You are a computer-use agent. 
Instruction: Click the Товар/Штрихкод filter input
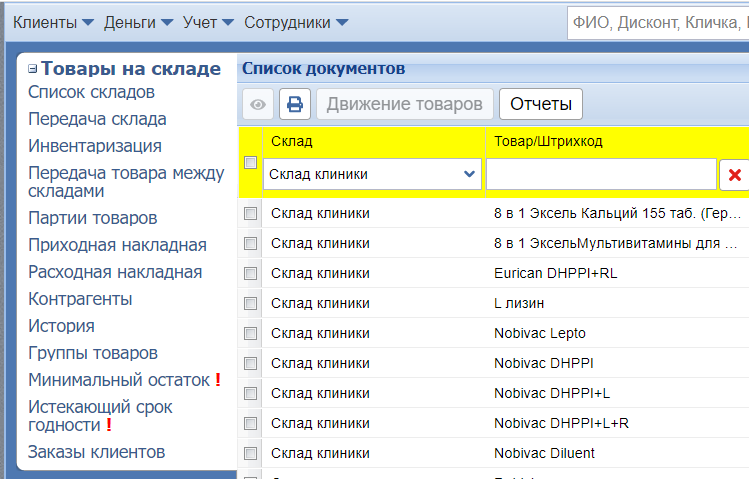(600, 174)
